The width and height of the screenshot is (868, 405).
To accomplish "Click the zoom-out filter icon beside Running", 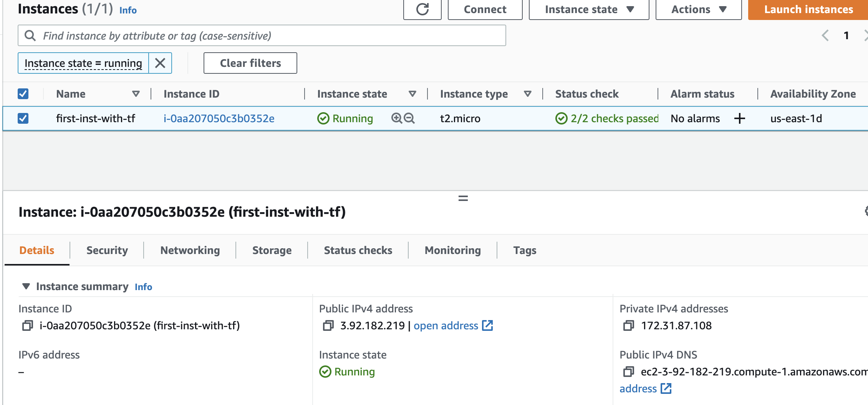I will (409, 118).
